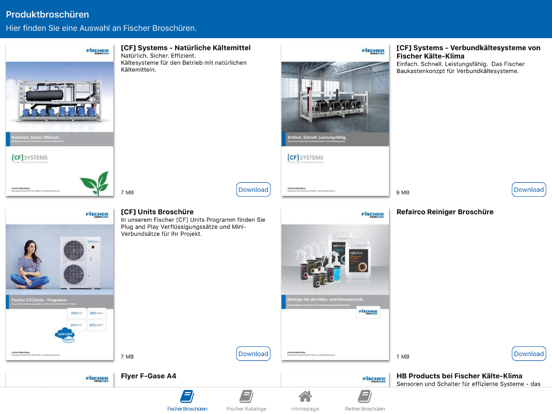The height and width of the screenshot is (414, 552).
Task: Click the '7 MB' size of Units Broschüre
Action: tap(127, 357)
